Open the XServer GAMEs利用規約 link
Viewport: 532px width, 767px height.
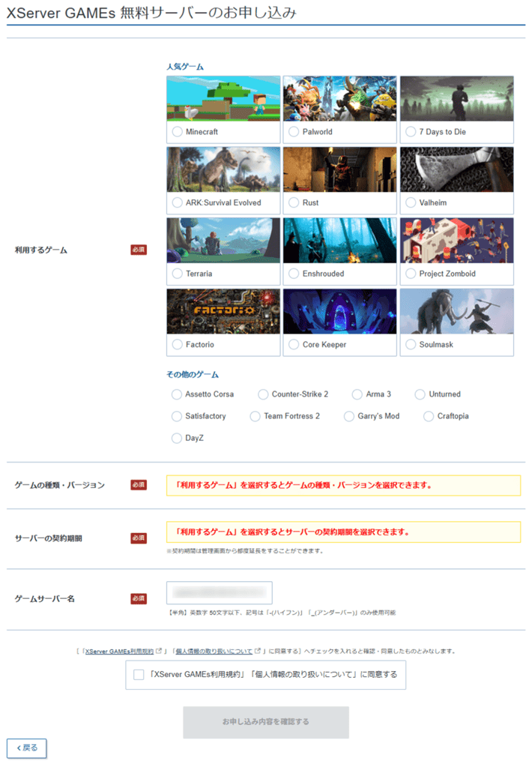pos(119,652)
